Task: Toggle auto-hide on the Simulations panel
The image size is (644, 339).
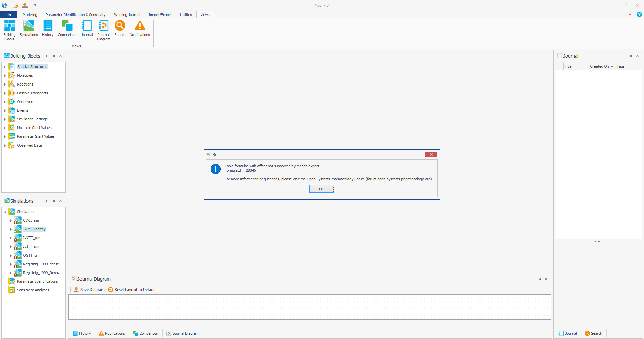Action: point(54,201)
